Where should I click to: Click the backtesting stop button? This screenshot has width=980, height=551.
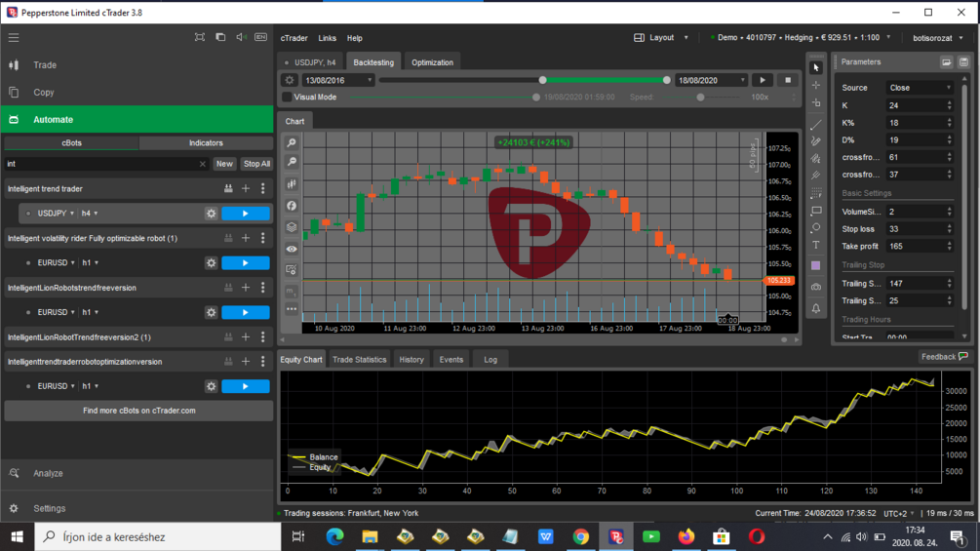(788, 80)
